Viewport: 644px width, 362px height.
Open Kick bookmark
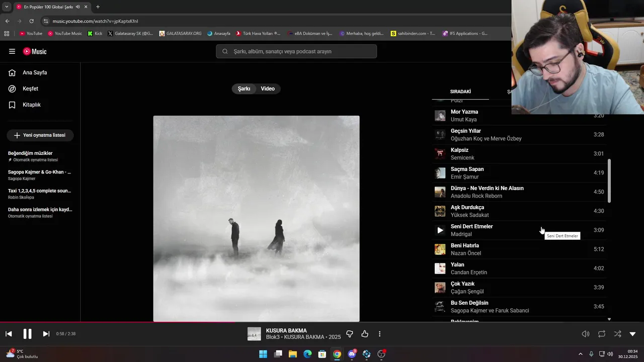(x=95, y=34)
